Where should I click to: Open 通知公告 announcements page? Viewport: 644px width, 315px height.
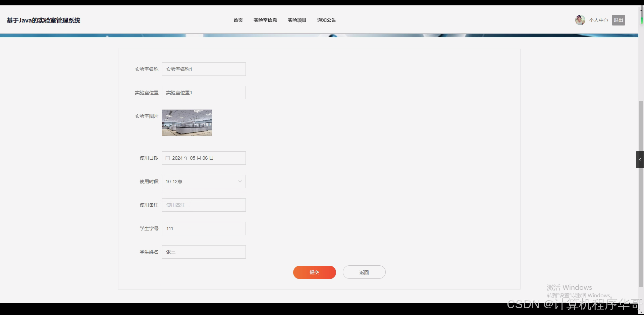[326, 20]
